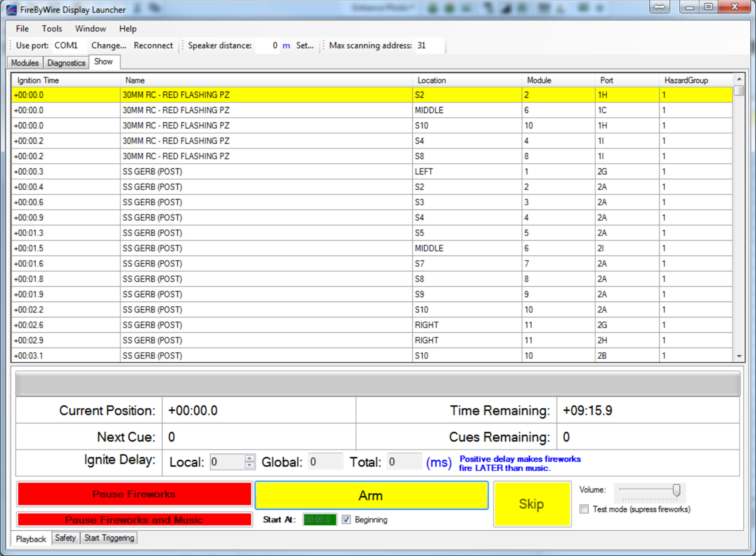The height and width of the screenshot is (556, 756).
Task: Click the S9 location cell
Action: (x=467, y=294)
